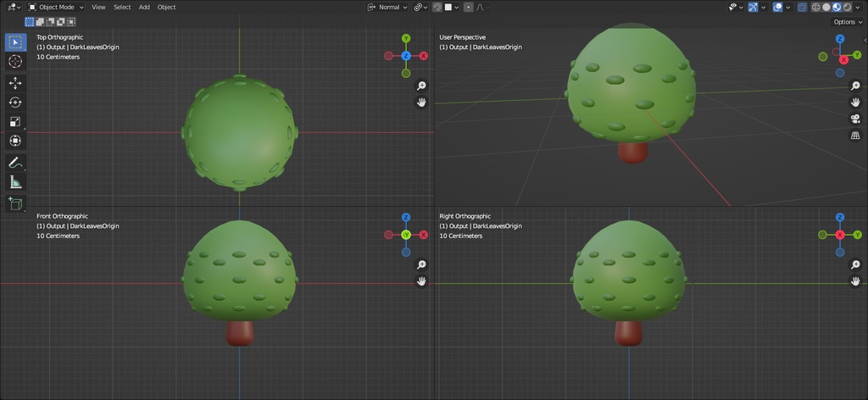Image resolution: width=868 pixels, height=400 pixels.
Task: Set select mode to subtract selection
Action: tap(50, 22)
